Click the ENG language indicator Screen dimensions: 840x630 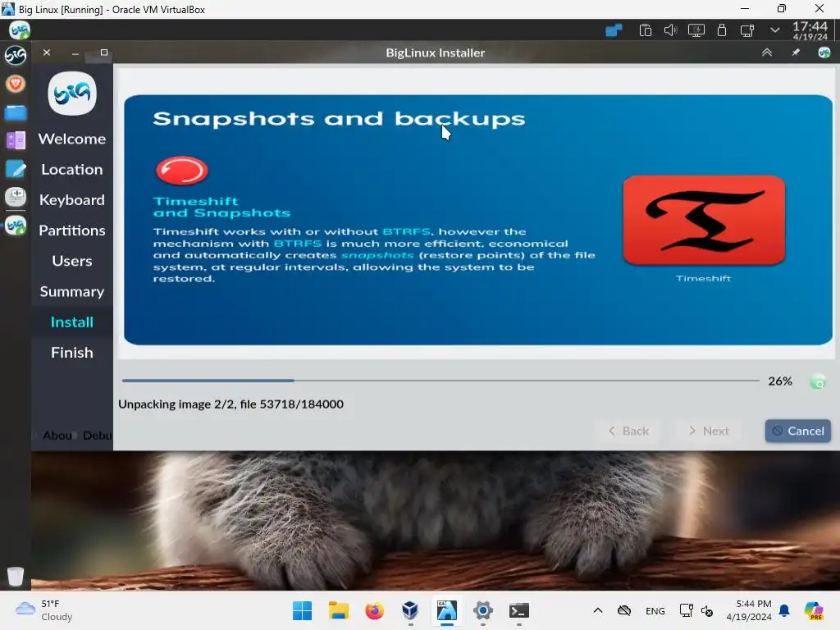point(655,610)
